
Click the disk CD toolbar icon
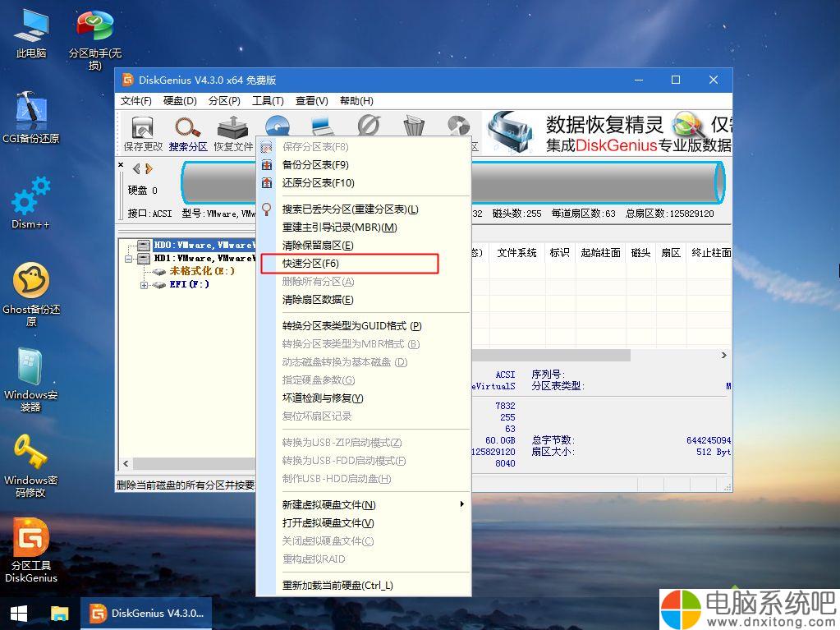coord(278,126)
